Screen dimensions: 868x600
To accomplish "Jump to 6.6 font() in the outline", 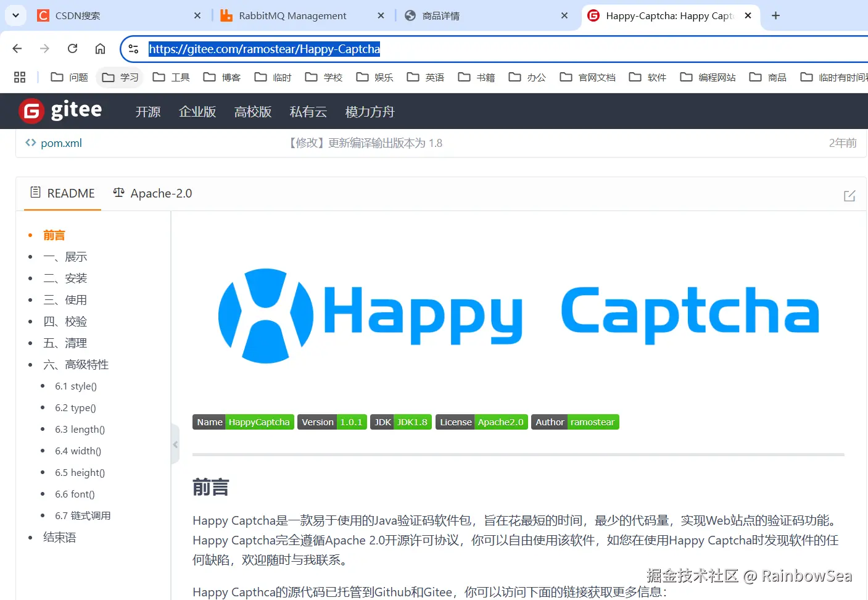I will coord(75,494).
